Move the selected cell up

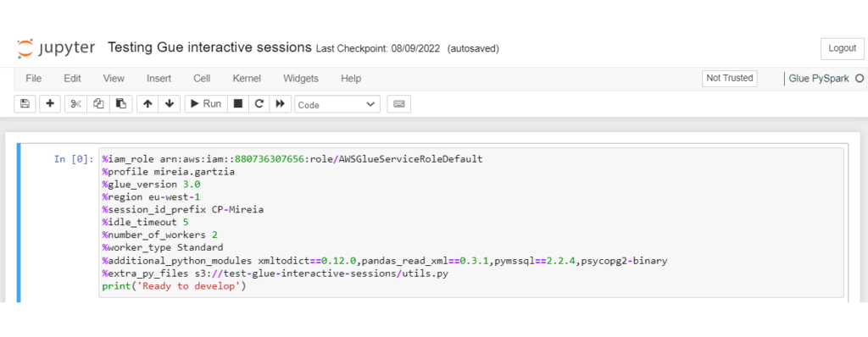pyautogui.click(x=147, y=103)
